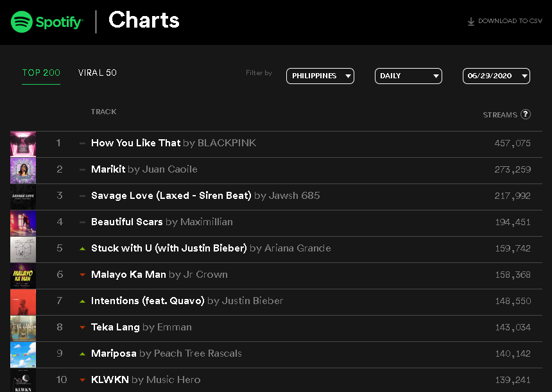Open the Philippines country dropdown
This screenshot has height=392, width=552.
coord(320,76)
